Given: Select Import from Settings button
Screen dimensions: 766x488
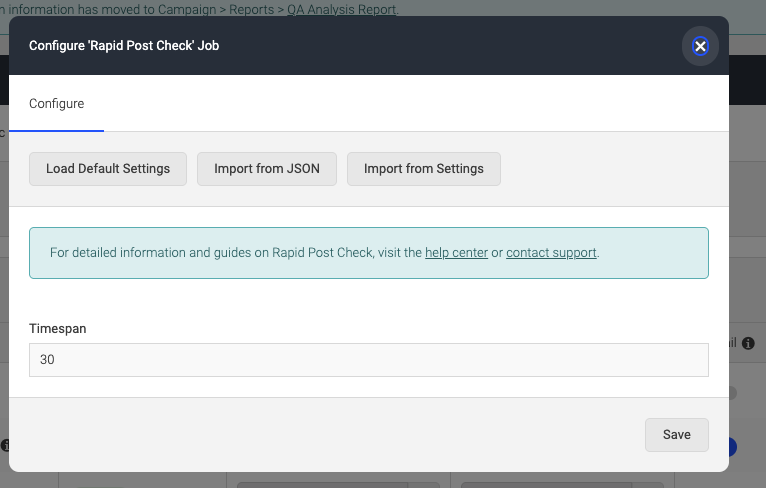Looking at the screenshot, I should coord(424,169).
